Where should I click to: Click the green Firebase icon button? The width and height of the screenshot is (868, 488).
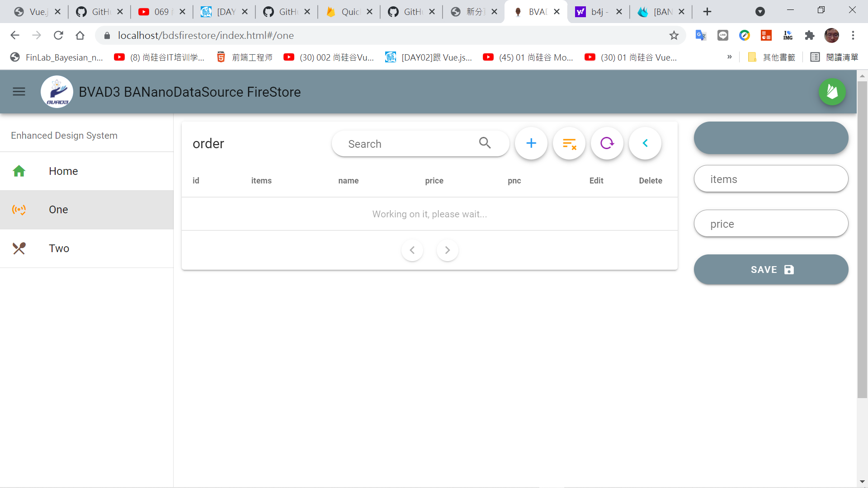click(832, 92)
